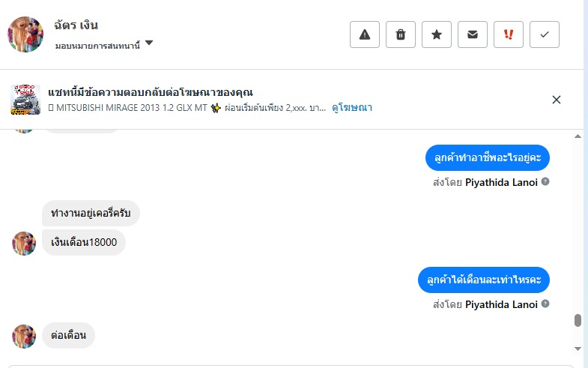
Task: Close the ad reply banner
Action: point(557,100)
